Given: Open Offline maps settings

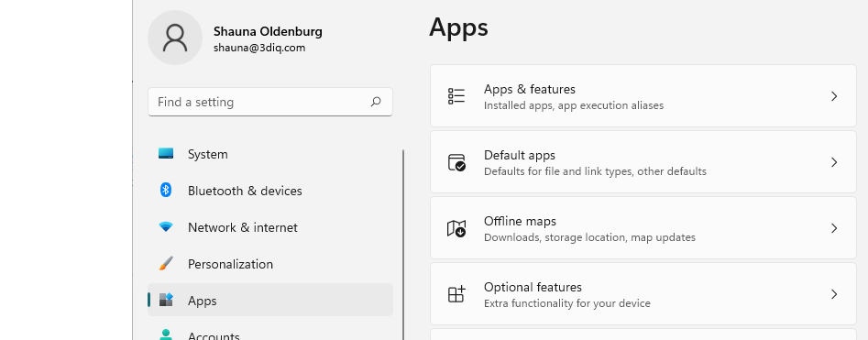Looking at the screenshot, I should (643, 227).
